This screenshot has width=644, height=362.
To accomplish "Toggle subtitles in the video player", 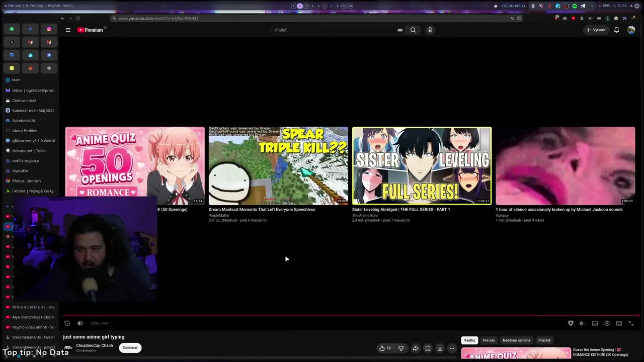I will (595, 323).
